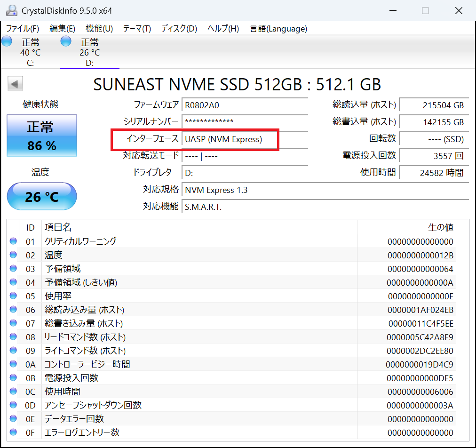Image resolution: width=476 pixels, height=448 pixels.
Task: Click the S.M.A.R.T. features field
Action: click(325, 207)
